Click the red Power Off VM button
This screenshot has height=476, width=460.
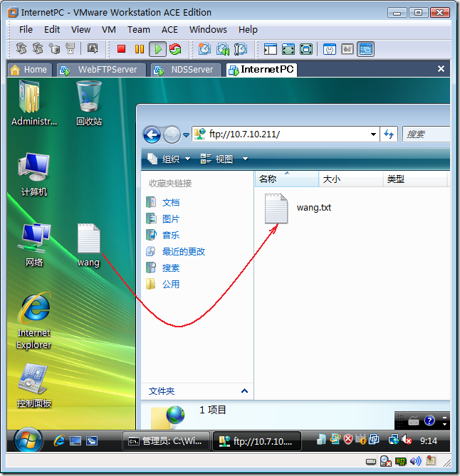pyautogui.click(x=121, y=49)
